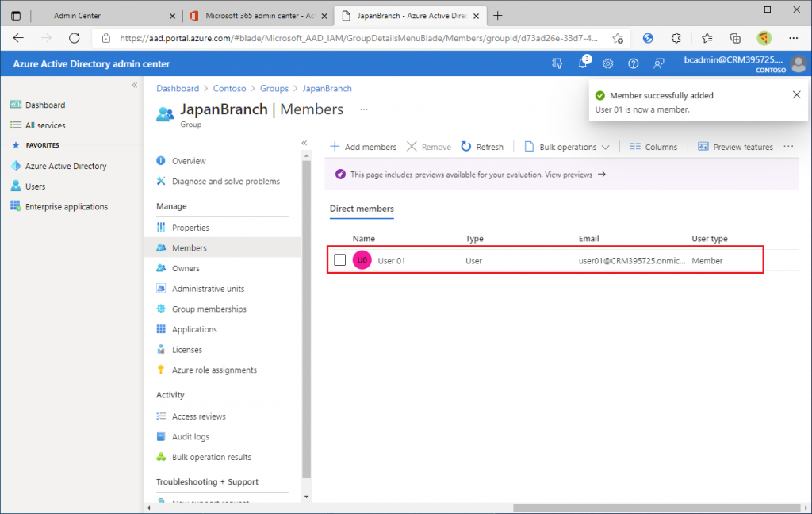Viewport: 812px width, 514px height.
Task: Open Diagnose and solve problems
Action: click(x=226, y=182)
